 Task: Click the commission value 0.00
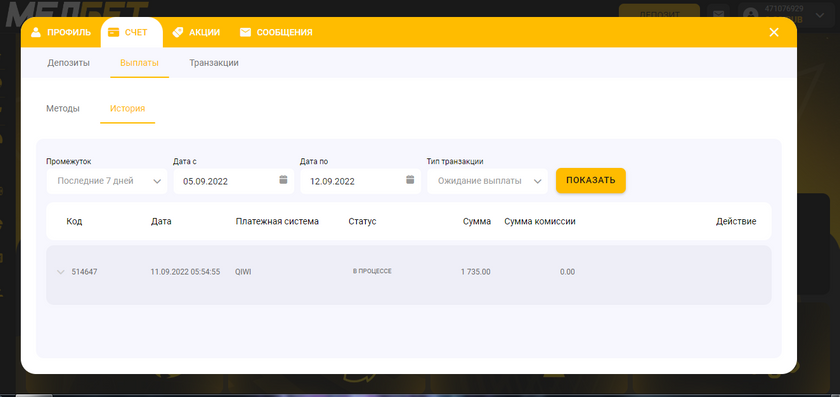[567, 272]
